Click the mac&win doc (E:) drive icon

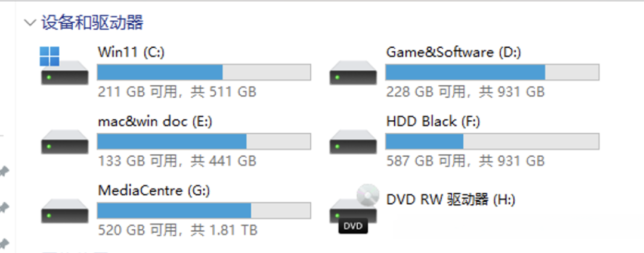[x=64, y=142]
